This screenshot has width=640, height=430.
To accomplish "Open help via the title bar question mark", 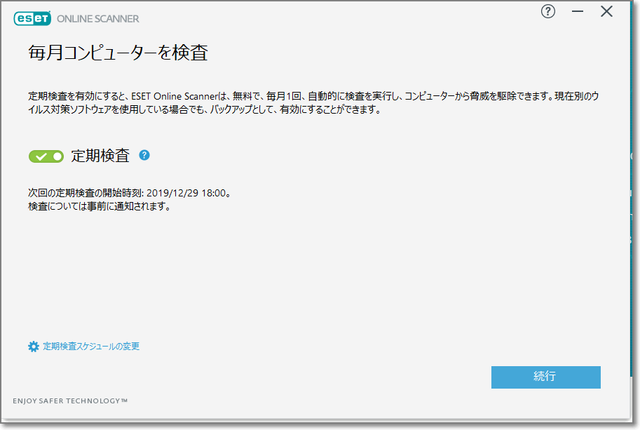I will pyautogui.click(x=547, y=12).
